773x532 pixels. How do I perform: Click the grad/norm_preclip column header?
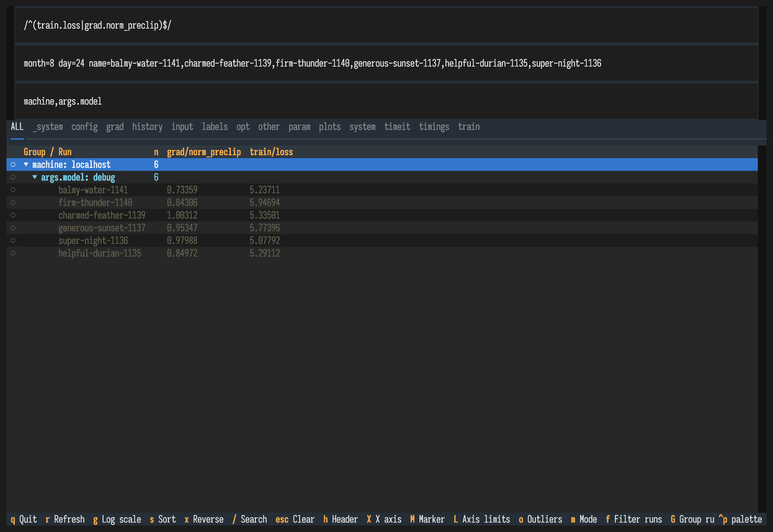coord(204,152)
